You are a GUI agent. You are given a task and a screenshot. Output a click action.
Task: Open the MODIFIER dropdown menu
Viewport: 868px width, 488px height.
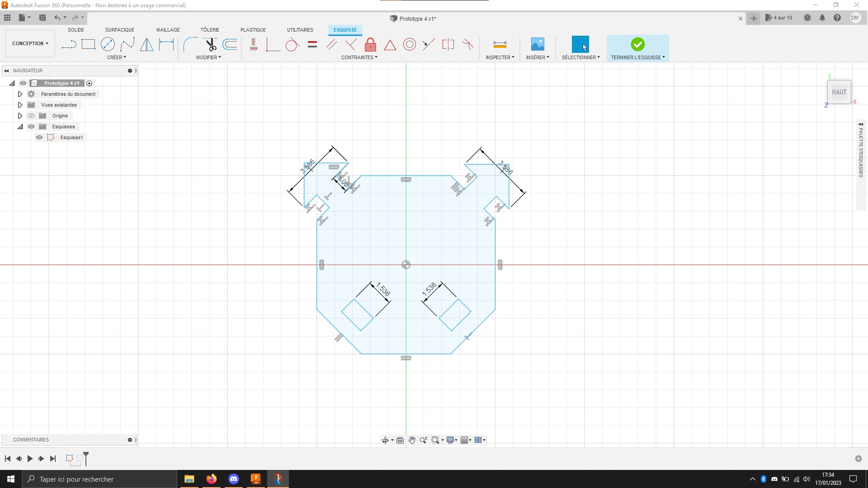208,57
